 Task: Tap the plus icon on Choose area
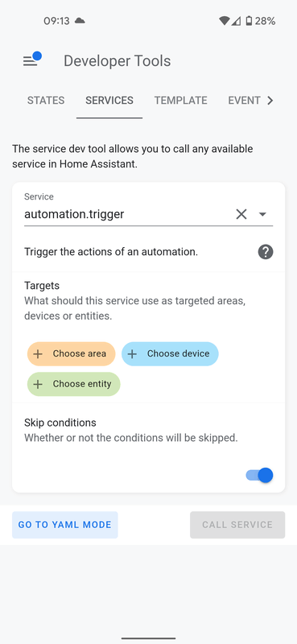click(38, 354)
